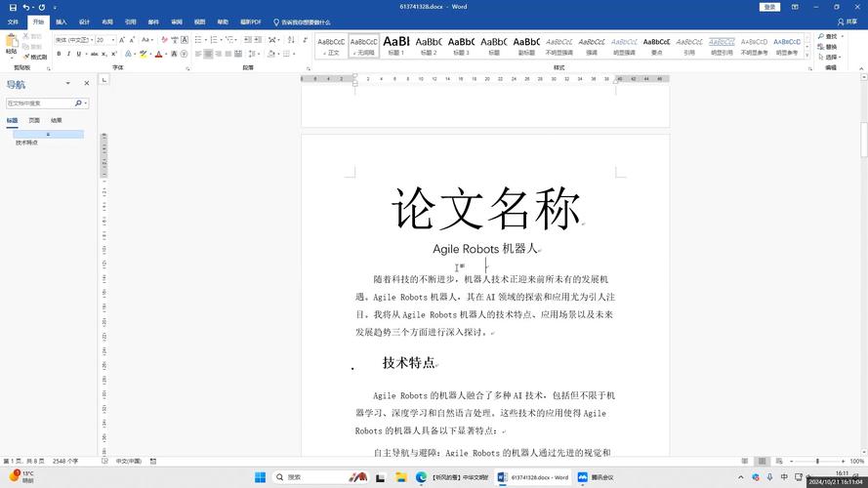868x488 pixels.
Task: Switch to read mode view in the status bar
Action: (745, 461)
